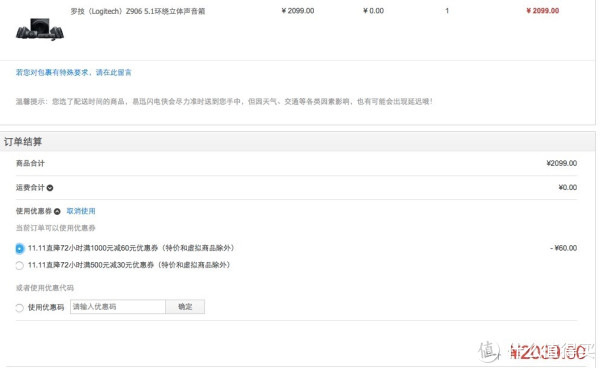Click the cancel coupon use link
The image size is (600, 368).
[x=81, y=211]
